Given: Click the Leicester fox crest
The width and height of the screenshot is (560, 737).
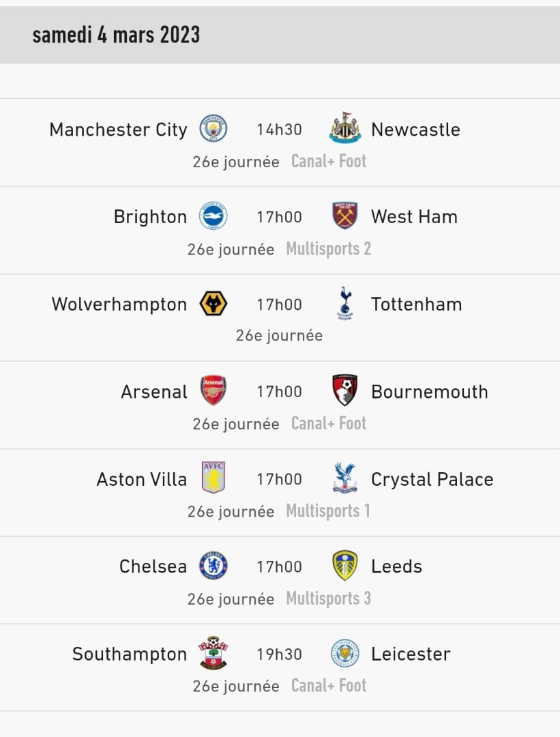Looking at the screenshot, I should 345,653.
